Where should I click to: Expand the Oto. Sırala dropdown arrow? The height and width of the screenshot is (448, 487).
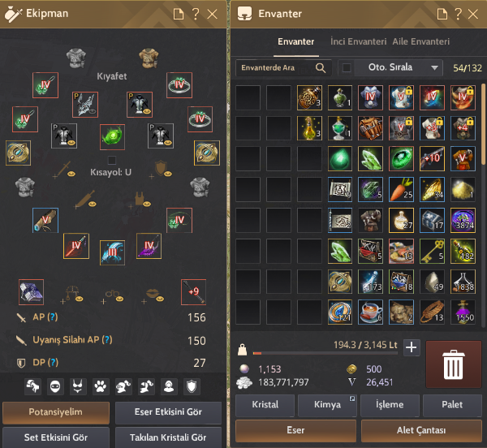point(434,67)
